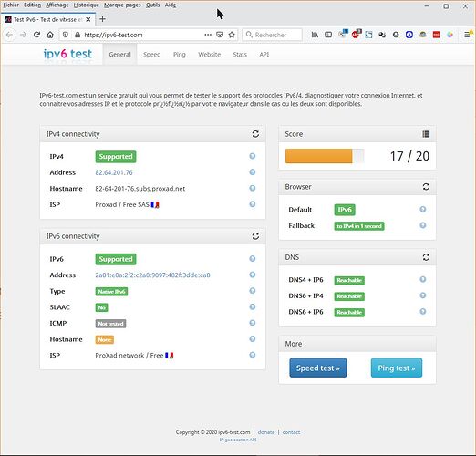Toggle the sidebar view icon
Screen dimensions: 476x456
[328, 35]
